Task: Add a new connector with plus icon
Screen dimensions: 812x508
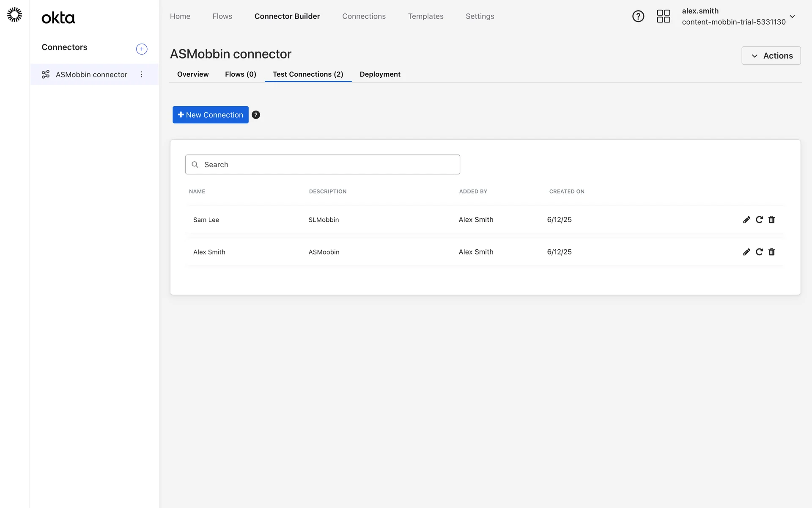Action: [142, 49]
